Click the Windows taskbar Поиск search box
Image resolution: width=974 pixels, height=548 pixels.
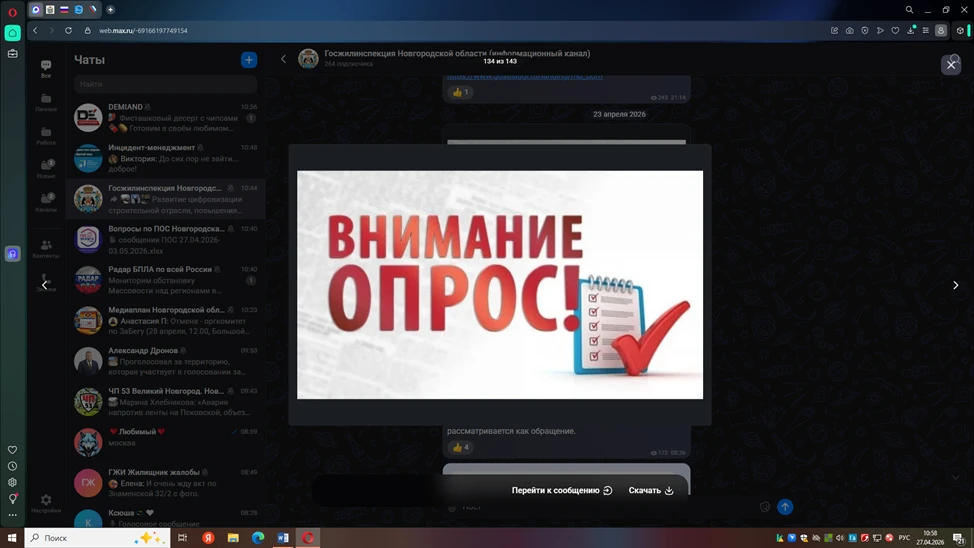pos(98,537)
